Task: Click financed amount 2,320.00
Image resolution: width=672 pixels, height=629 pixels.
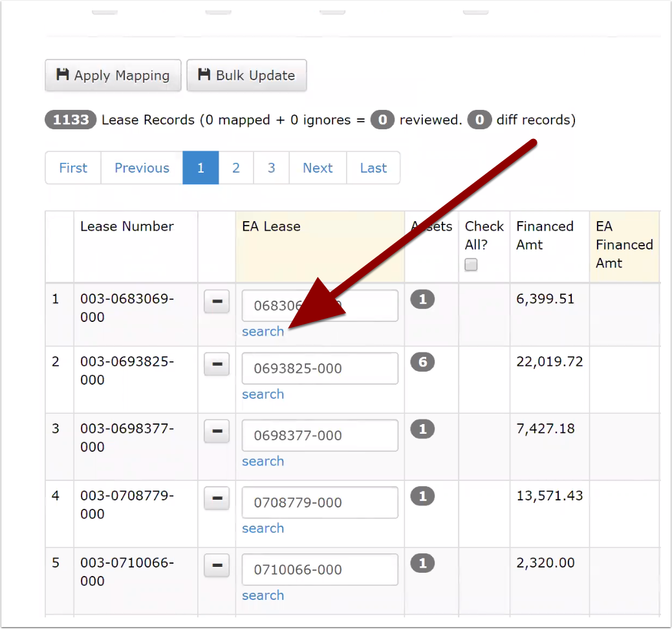Action: click(x=545, y=562)
